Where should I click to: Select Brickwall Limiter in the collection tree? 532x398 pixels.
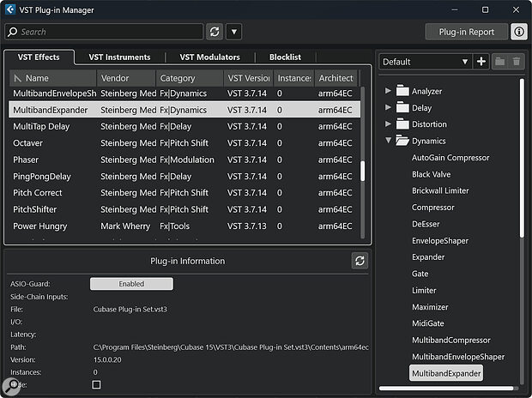(440, 190)
